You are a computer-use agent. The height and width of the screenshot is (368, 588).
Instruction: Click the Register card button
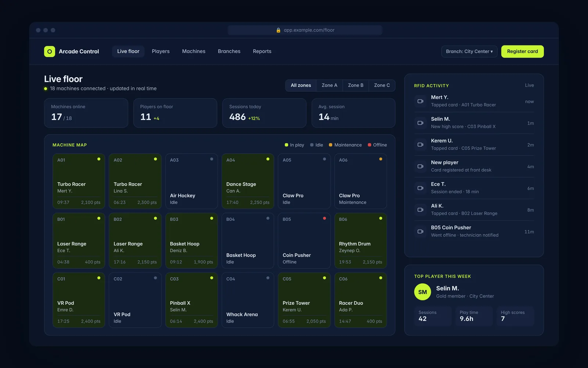[x=523, y=52]
